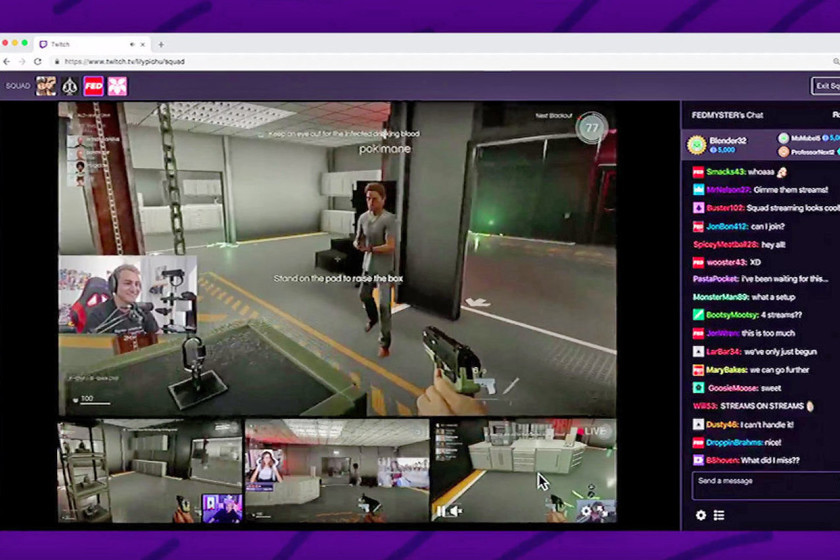Screen dimensions: 840x560
Task: Select the Twitch browser tab
Action: (x=91, y=44)
